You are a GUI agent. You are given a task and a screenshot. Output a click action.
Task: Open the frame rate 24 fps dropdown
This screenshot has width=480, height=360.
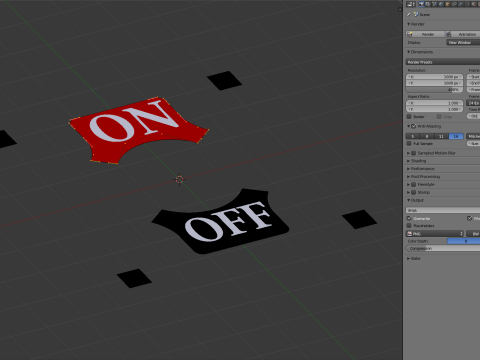pyautogui.click(x=473, y=103)
